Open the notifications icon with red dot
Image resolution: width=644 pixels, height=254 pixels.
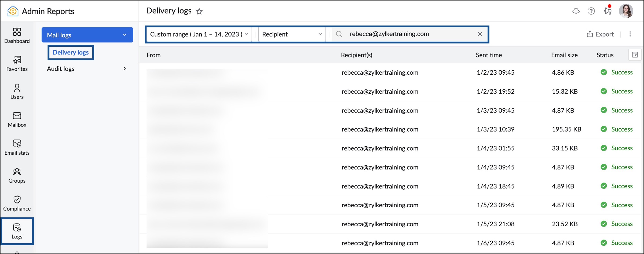click(x=608, y=11)
